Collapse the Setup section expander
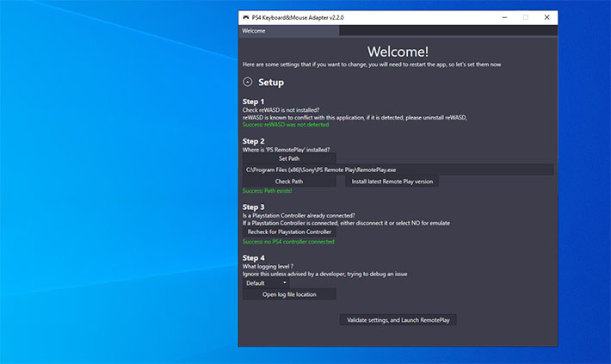 pyautogui.click(x=248, y=82)
